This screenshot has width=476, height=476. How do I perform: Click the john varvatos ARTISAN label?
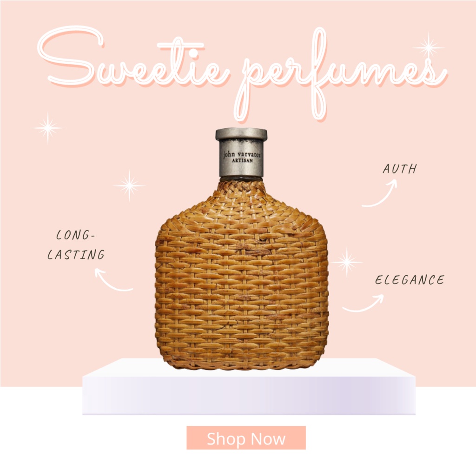coord(242,157)
